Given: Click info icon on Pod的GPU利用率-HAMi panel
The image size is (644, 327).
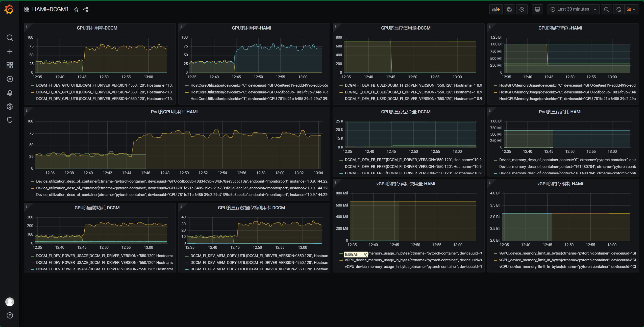Looking at the screenshot, I should click(x=27, y=110).
